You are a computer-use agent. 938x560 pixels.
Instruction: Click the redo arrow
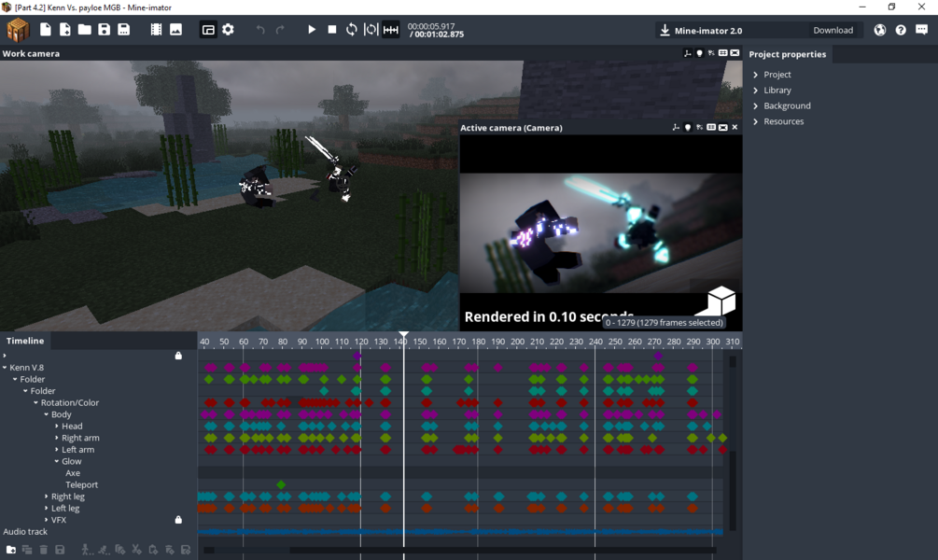click(280, 29)
